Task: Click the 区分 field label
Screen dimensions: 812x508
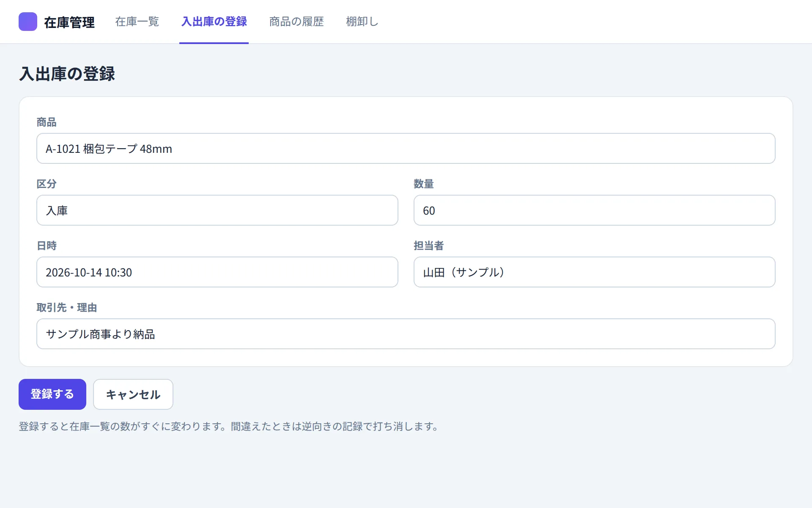Action: point(47,184)
